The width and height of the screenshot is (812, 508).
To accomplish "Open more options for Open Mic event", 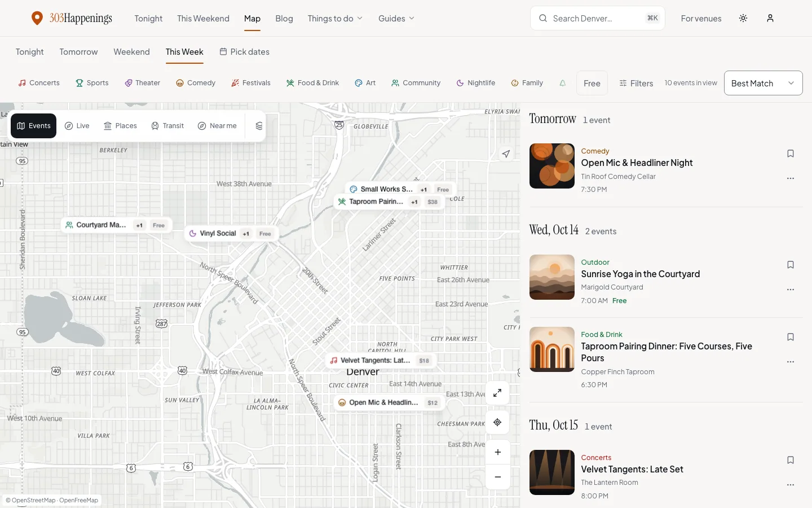I will [x=791, y=178].
